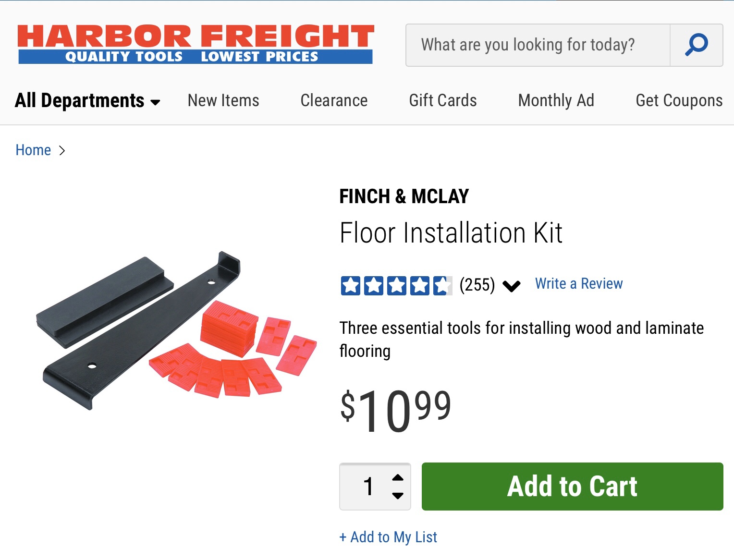Click the + Add to My List link
734x560 pixels.
(388, 537)
